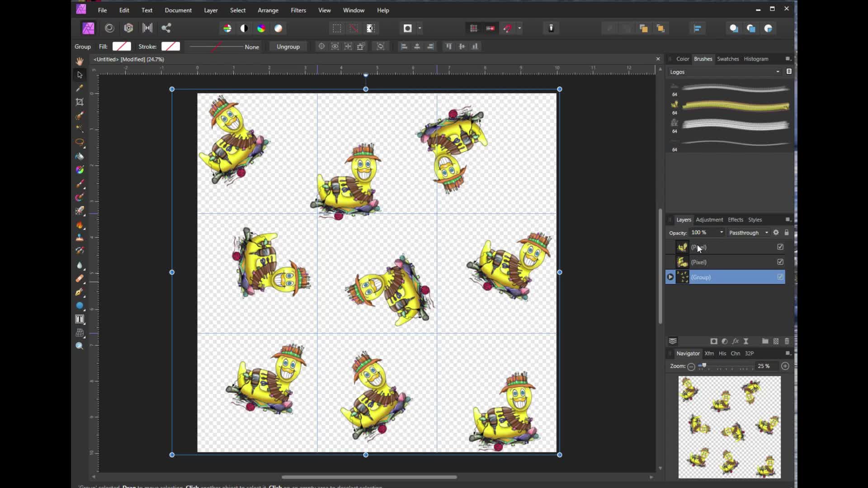Activate the Zoom tool
The height and width of the screenshot is (488, 868).
pos(80,346)
